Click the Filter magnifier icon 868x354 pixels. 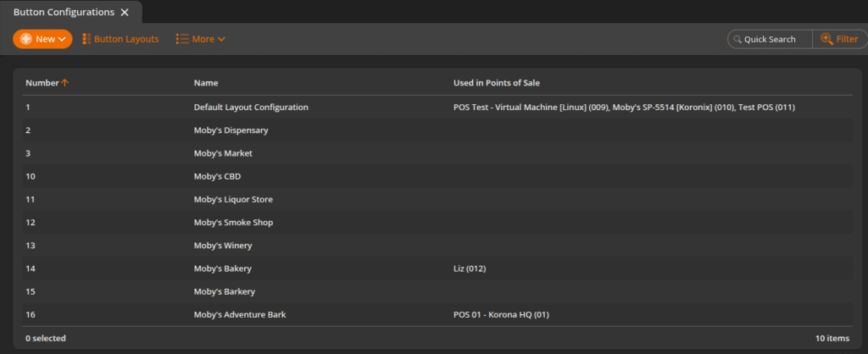click(x=826, y=39)
